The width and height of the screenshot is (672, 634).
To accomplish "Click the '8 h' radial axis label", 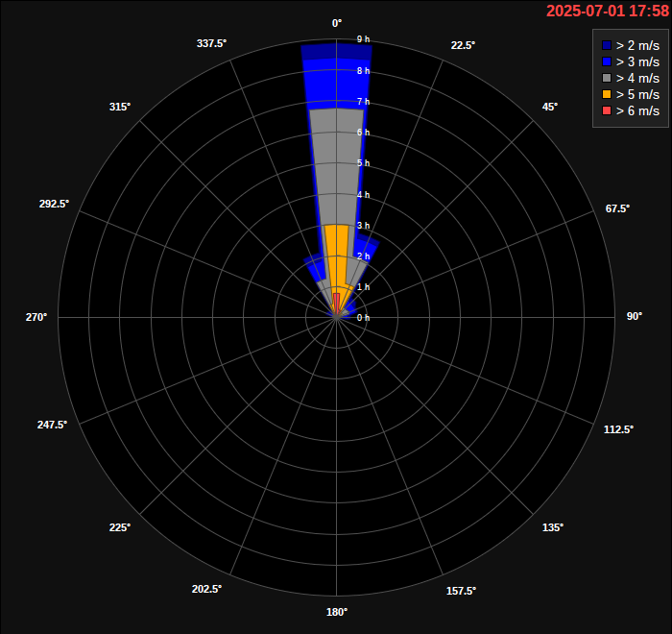I will point(364,71).
